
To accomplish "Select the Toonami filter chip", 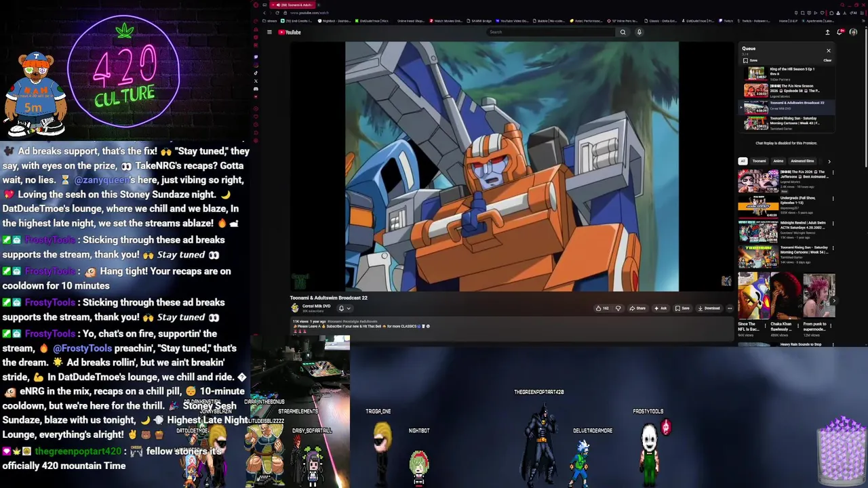I will [x=759, y=161].
